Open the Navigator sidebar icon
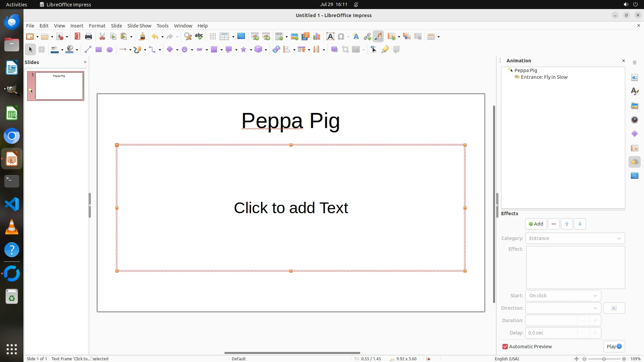 [634, 120]
